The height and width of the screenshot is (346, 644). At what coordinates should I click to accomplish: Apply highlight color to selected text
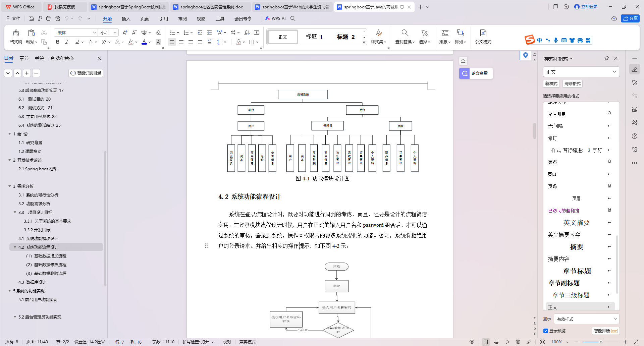pos(130,42)
